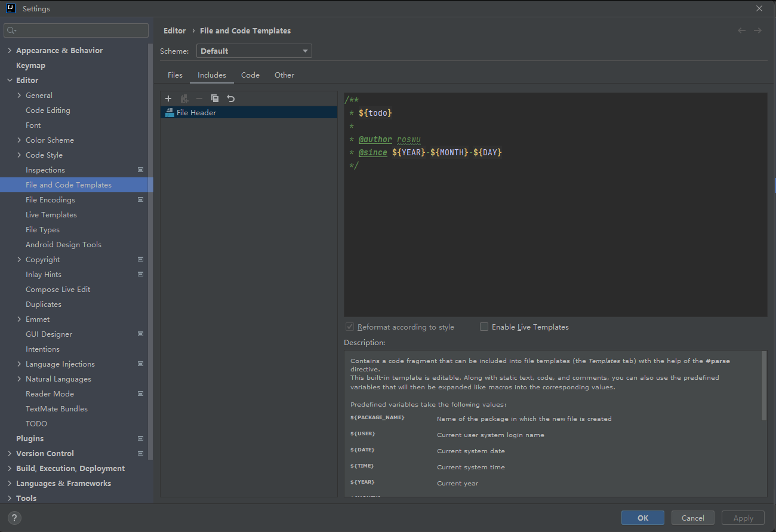Enable Live Templates checkbox
Viewport: 776px width, 532px height.
(x=484, y=327)
